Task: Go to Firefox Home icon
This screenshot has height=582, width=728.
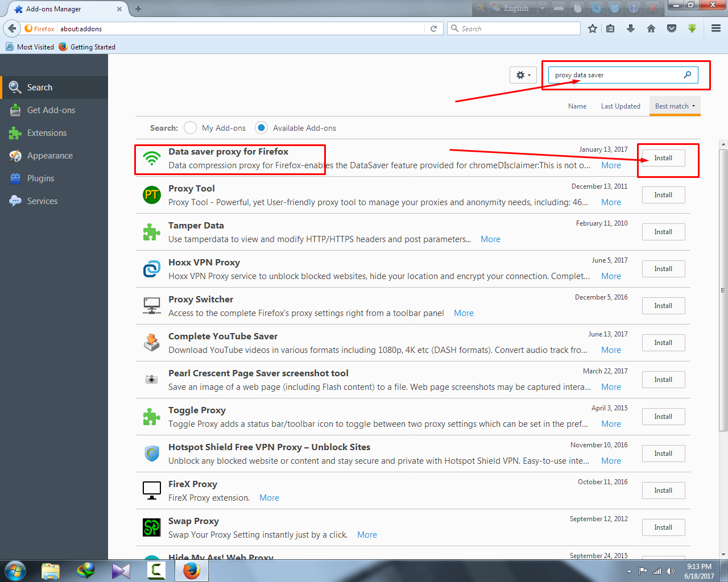Action: (651, 28)
